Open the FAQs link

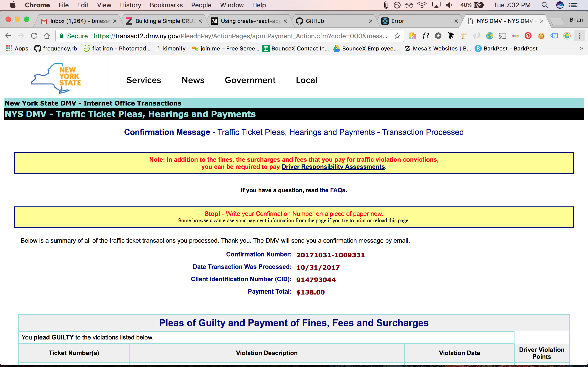pyautogui.click(x=332, y=190)
